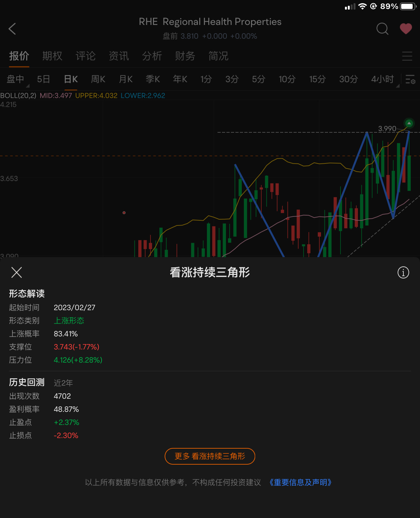
Task: Open the 分析 tab
Action: coord(152,56)
